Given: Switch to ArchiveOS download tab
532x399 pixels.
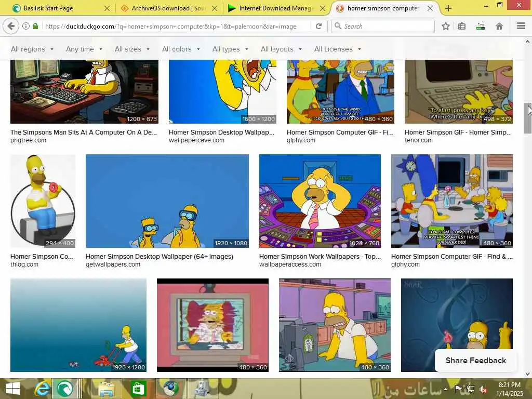Looking at the screenshot, I should click(168, 8).
